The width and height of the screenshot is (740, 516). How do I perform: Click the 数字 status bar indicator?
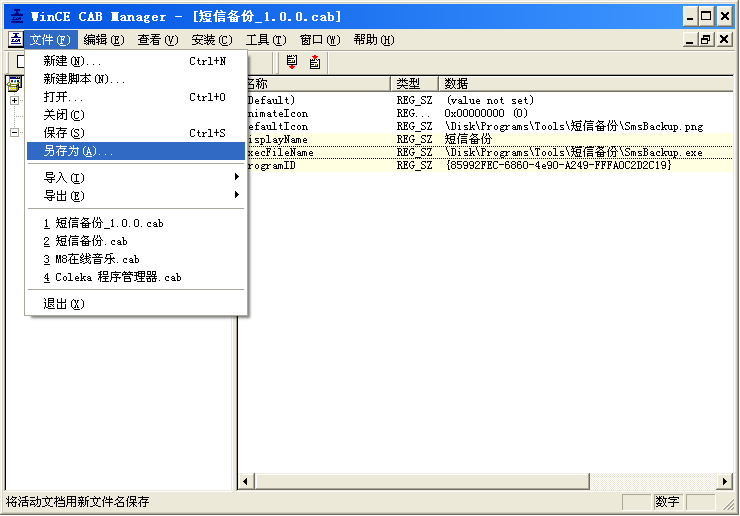668,502
